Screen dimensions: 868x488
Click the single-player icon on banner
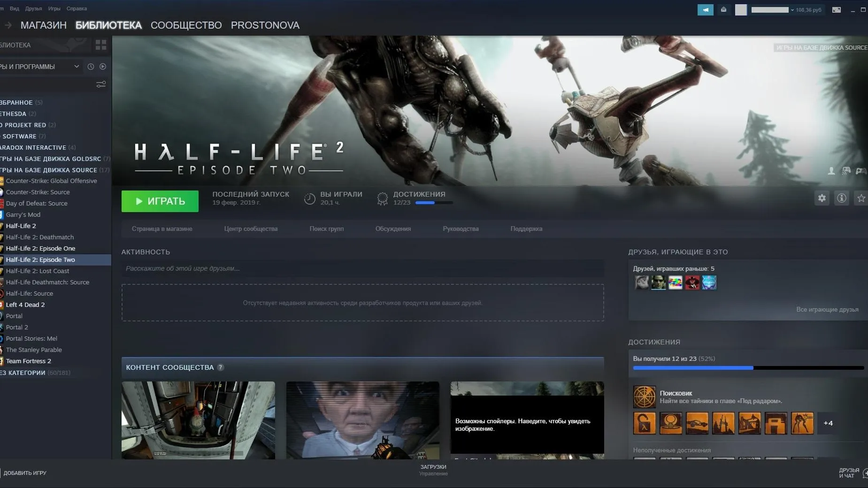[831, 171]
